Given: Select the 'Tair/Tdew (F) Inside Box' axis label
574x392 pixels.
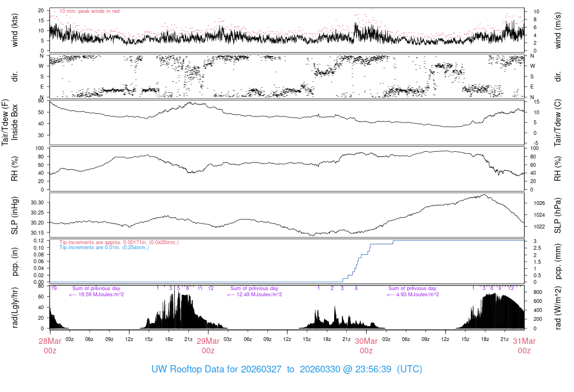Looking at the screenshot, I should (x=10, y=122).
